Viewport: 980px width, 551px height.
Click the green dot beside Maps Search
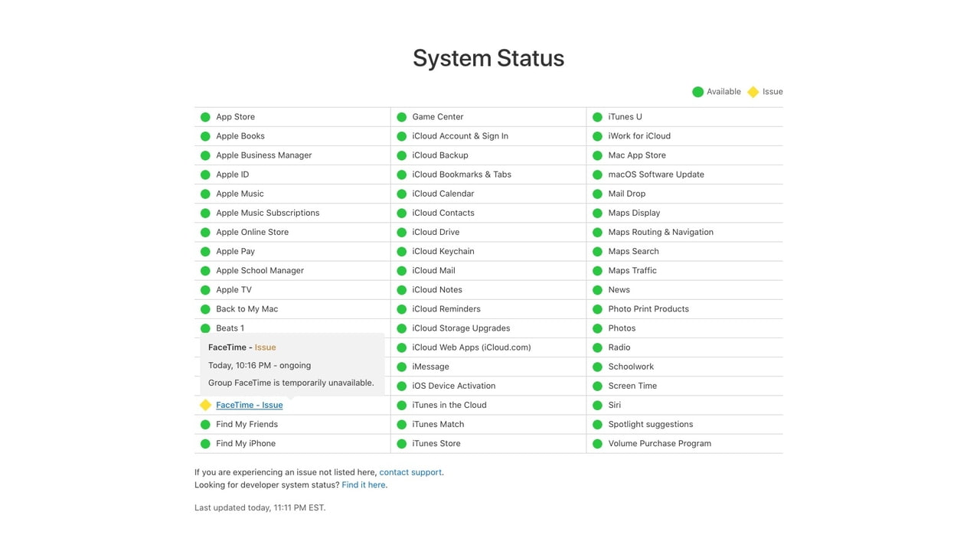(x=597, y=251)
